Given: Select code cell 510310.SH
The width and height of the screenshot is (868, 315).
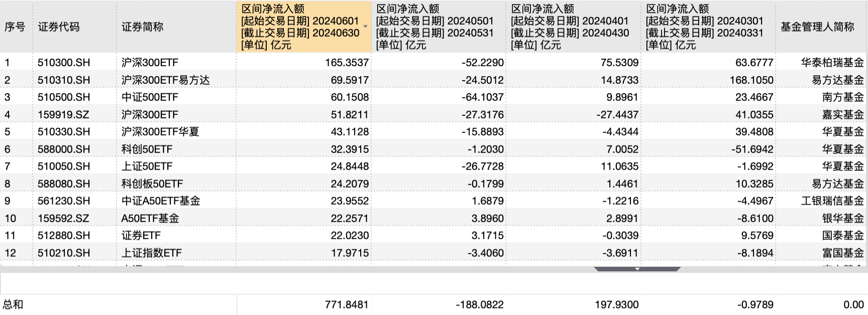Looking at the screenshot, I should tap(64, 80).
